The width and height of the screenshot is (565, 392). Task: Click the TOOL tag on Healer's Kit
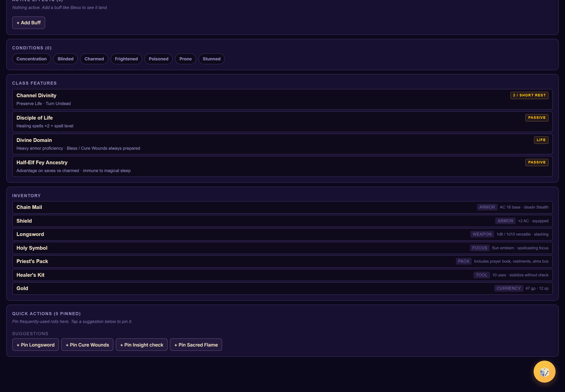coord(481,275)
